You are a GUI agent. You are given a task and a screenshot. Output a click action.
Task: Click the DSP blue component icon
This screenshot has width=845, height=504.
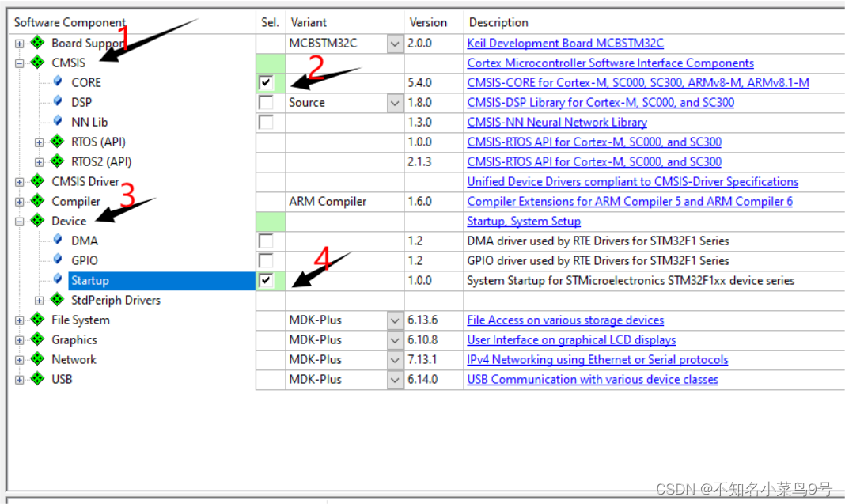point(58,101)
